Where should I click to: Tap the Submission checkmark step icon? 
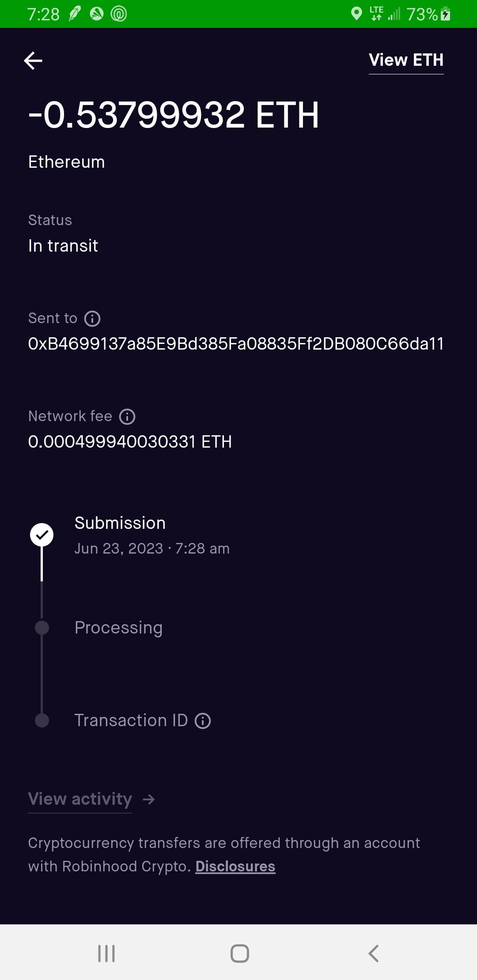tap(42, 535)
